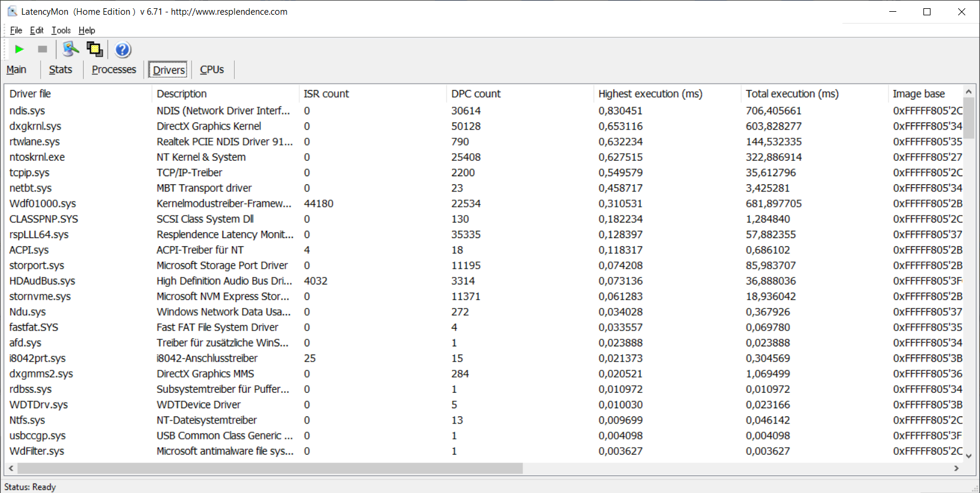Image resolution: width=980 pixels, height=493 pixels.
Task: Switch to the Main tab
Action: (17, 70)
